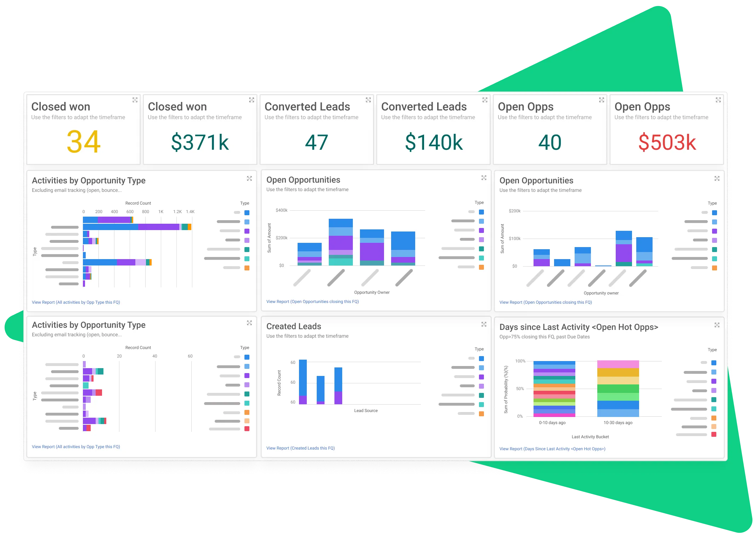Expand the top Activities by Opportunity Type chart
Image resolution: width=756 pixels, height=543 pixels.
click(249, 178)
